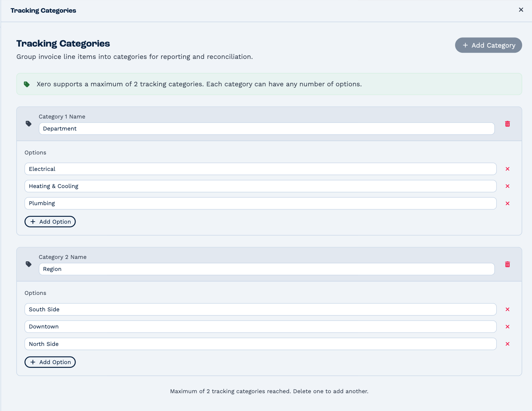Remove the North Side option
The height and width of the screenshot is (411, 532).
point(507,344)
